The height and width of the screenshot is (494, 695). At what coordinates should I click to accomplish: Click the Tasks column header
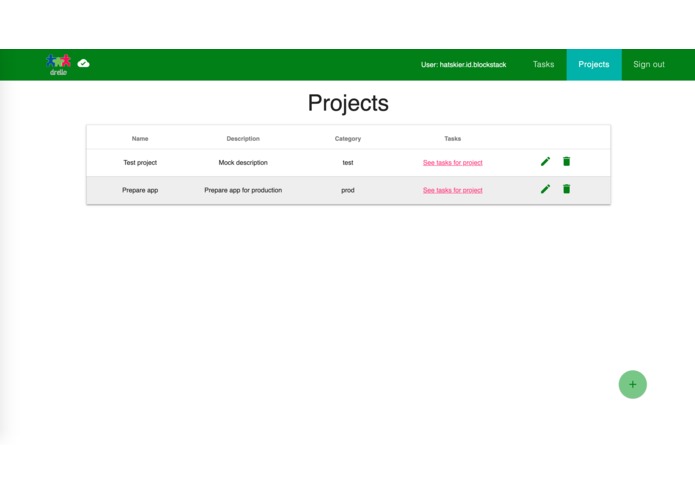click(x=453, y=139)
